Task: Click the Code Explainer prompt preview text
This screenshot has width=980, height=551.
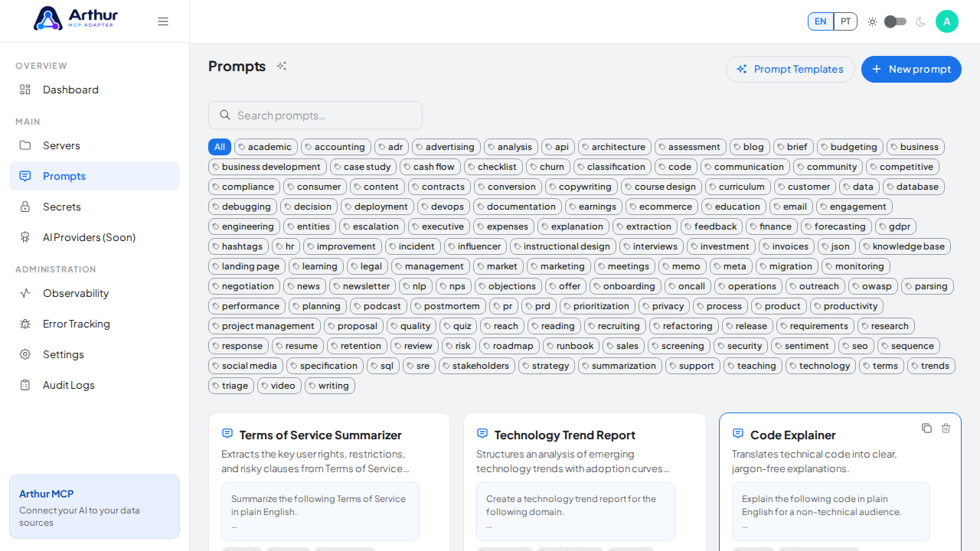Action: click(x=831, y=512)
